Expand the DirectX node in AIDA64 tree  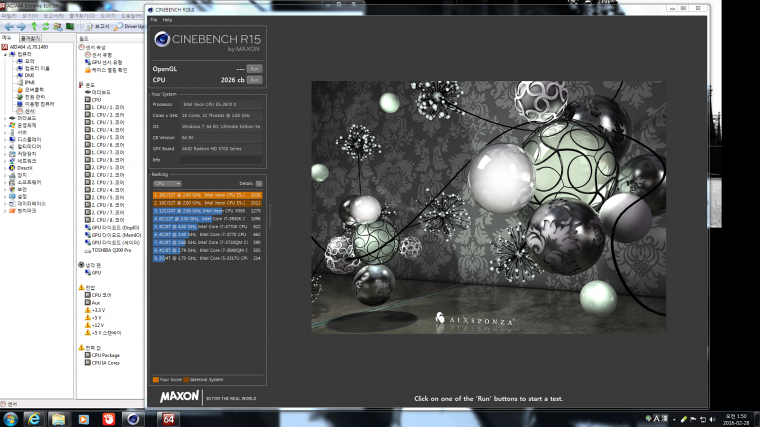[6, 168]
